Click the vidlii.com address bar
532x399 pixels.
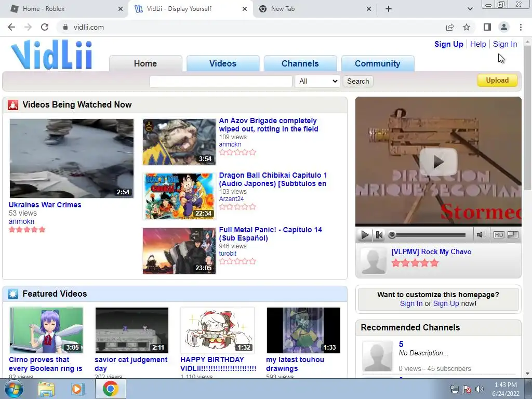pos(251,27)
